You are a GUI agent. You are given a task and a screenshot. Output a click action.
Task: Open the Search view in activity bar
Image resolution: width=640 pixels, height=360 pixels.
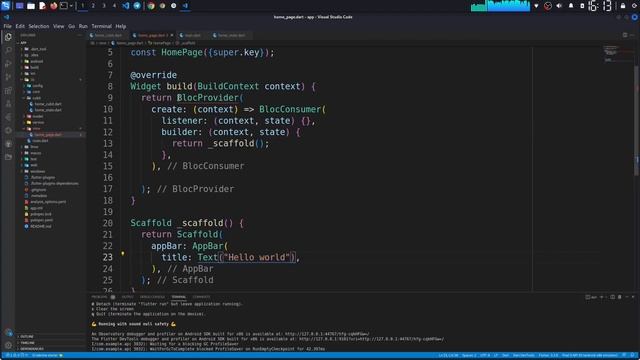[x=8, y=50]
